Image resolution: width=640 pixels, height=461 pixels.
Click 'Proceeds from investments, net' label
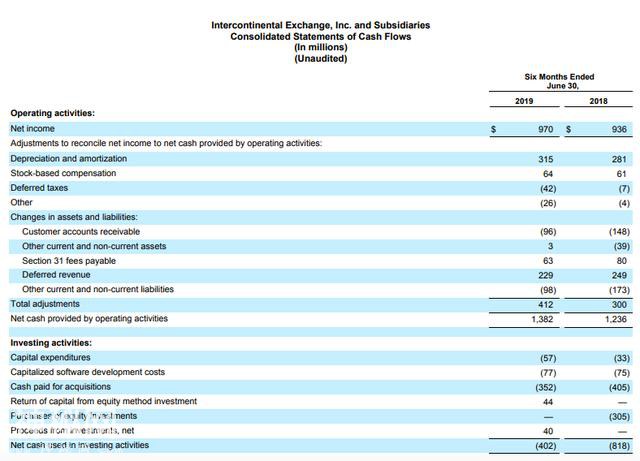[x=72, y=431]
